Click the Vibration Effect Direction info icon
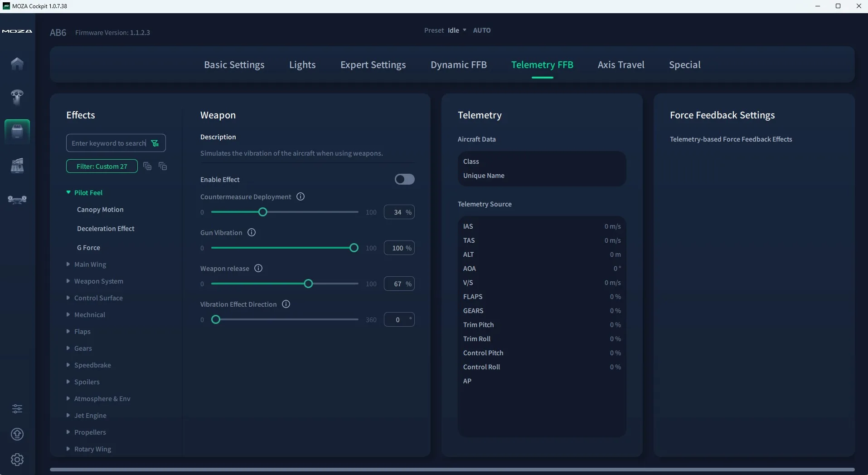The width and height of the screenshot is (868, 475). click(286, 304)
